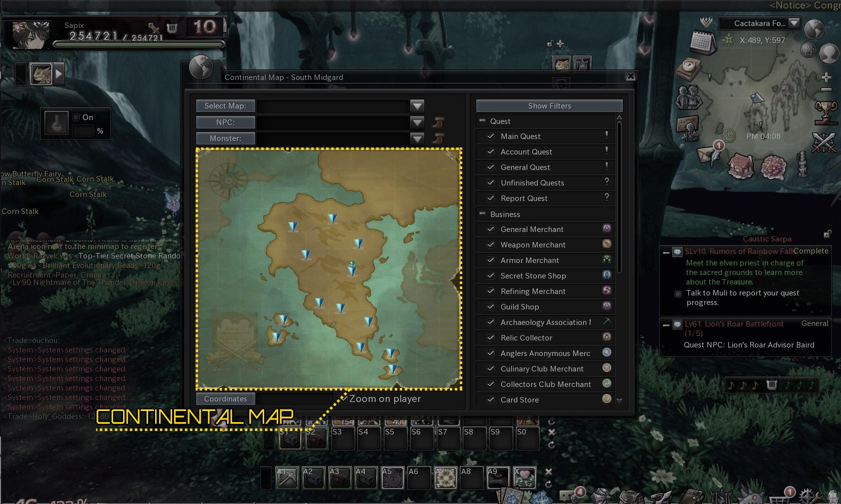The width and height of the screenshot is (841, 504).
Task: Click the totem statue icon
Action: (802, 164)
